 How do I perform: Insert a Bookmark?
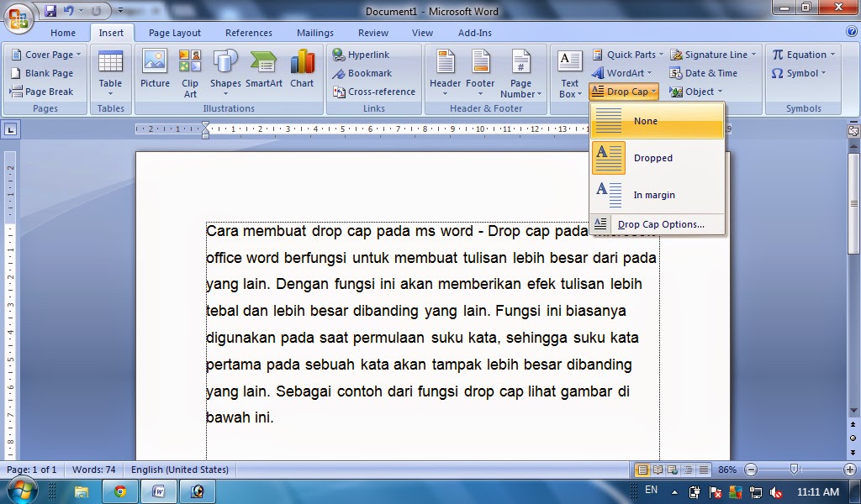pyautogui.click(x=363, y=73)
